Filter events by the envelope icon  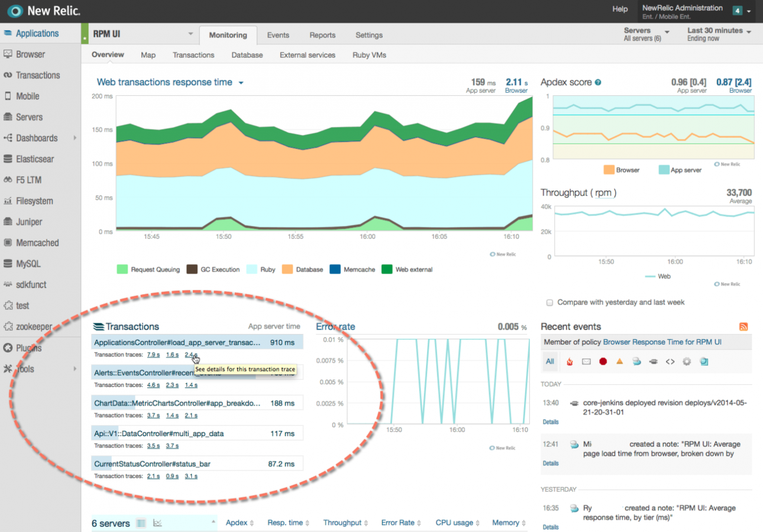[586, 362]
